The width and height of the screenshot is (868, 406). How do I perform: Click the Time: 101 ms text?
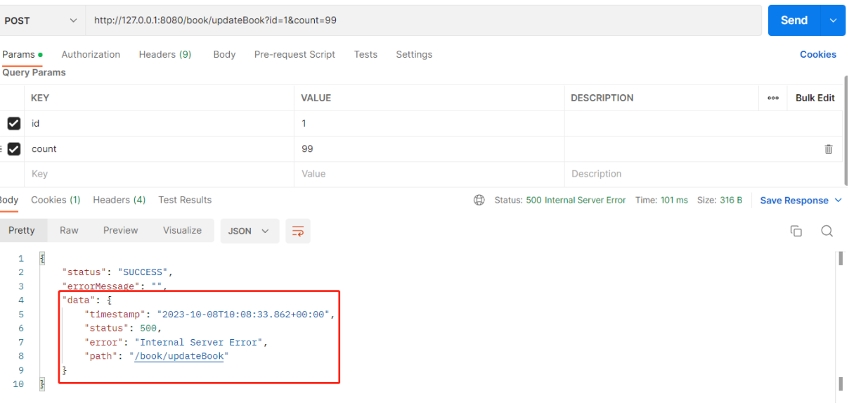[661, 201]
